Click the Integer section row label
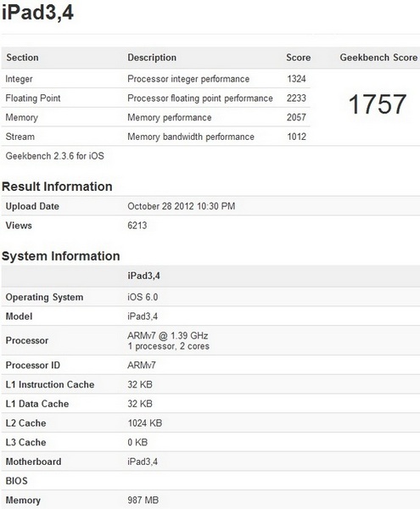 point(20,79)
